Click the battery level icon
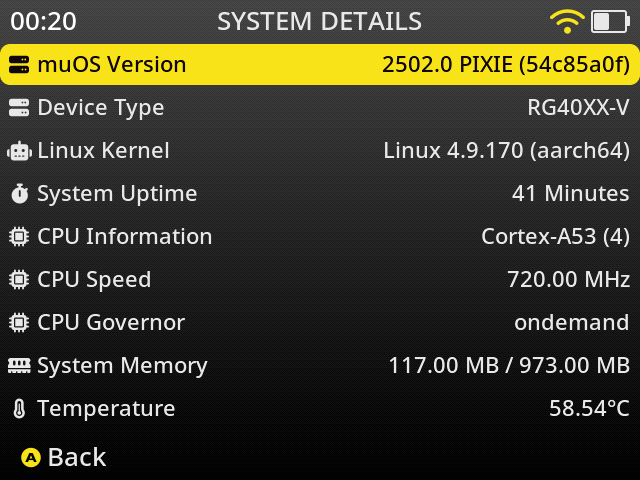Image resolution: width=640 pixels, height=480 pixels. (x=610, y=21)
